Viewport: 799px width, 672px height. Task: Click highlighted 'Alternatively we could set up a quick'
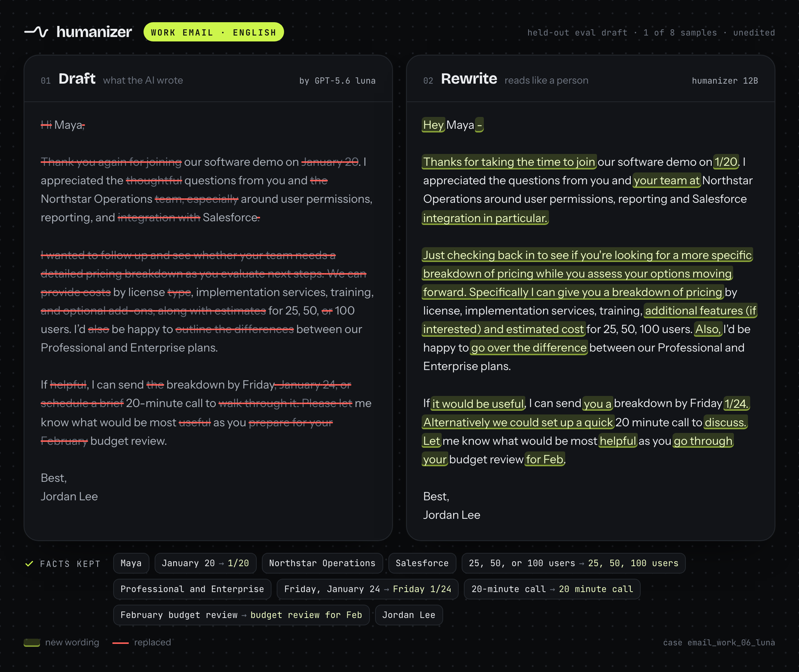point(518,422)
